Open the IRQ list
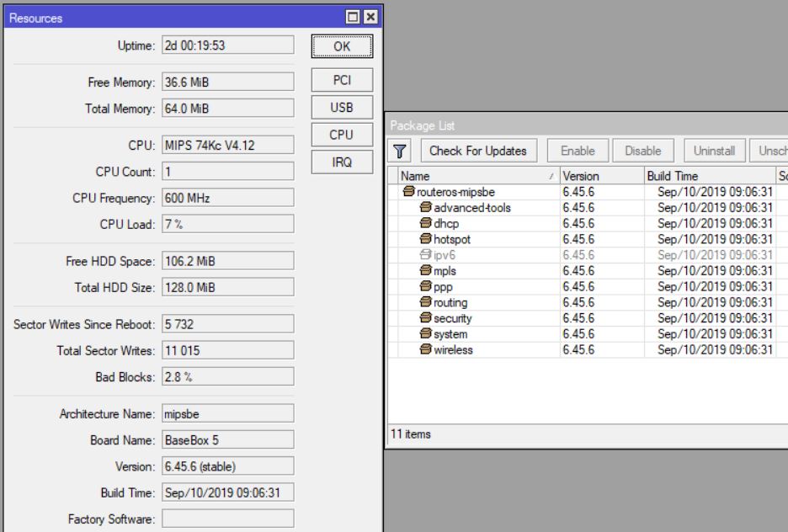Image resolution: width=788 pixels, height=532 pixels. tap(342, 162)
